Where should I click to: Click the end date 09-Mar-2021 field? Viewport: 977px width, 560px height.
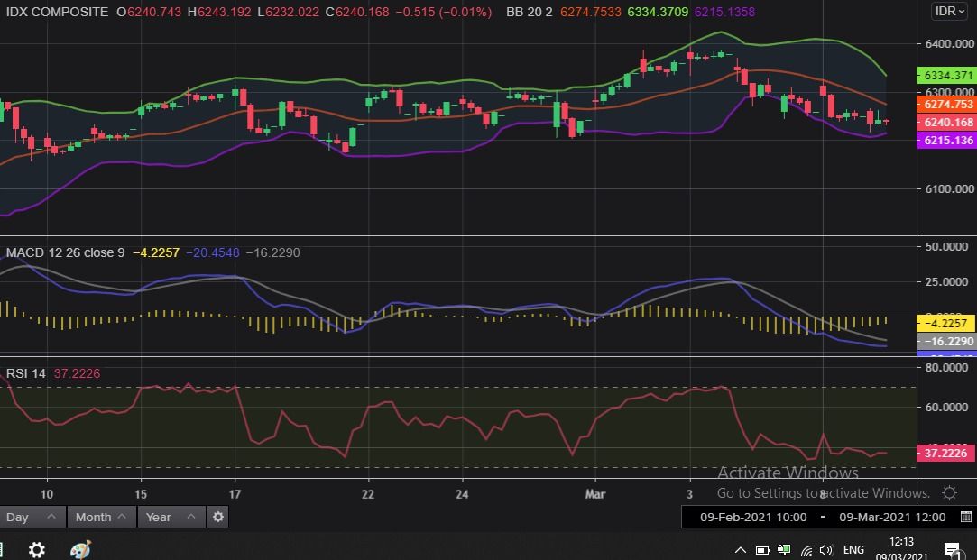click(x=892, y=517)
